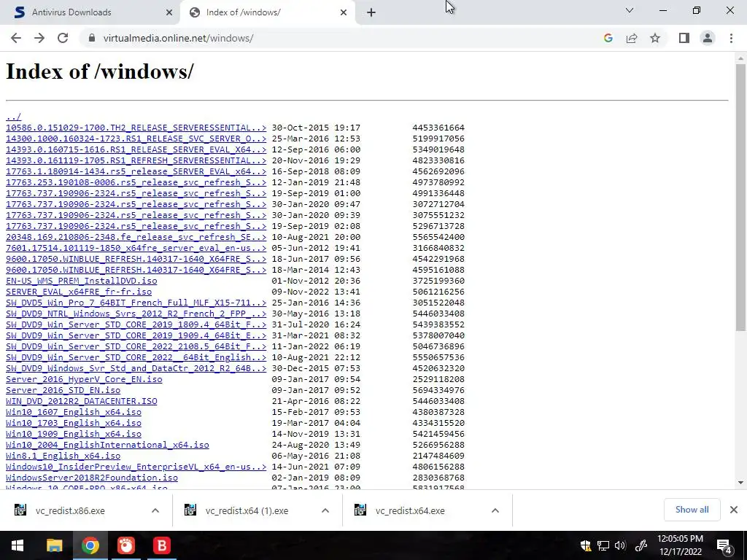Click Server_2016_HyperV_Core_EN.iso link
747x560 pixels.
[84, 379]
